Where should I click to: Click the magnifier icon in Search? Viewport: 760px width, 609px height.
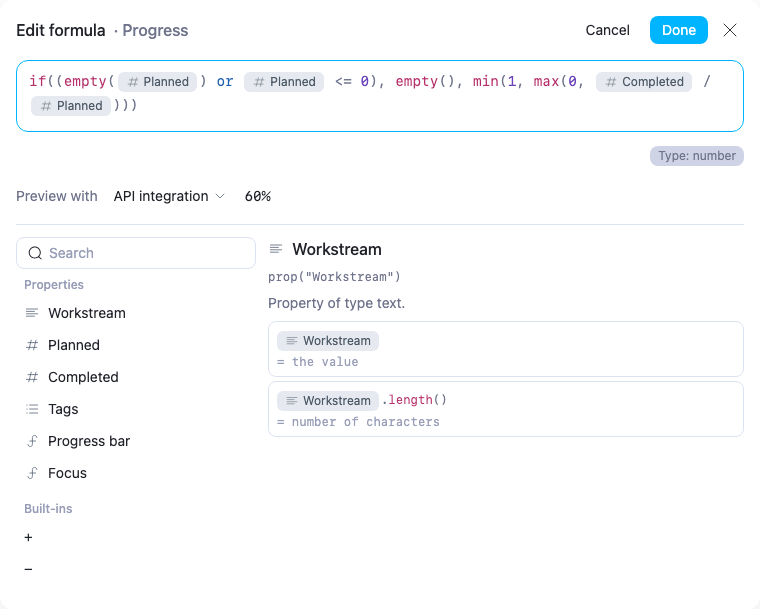pos(35,253)
